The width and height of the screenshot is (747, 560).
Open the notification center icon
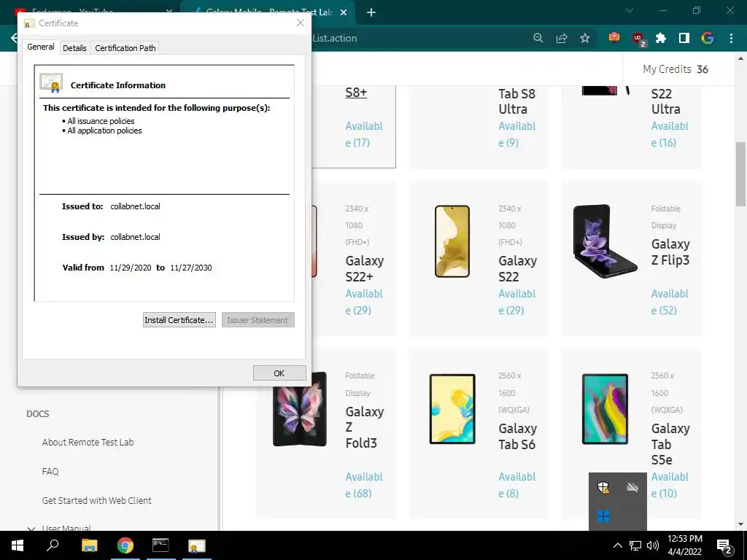tap(724, 546)
